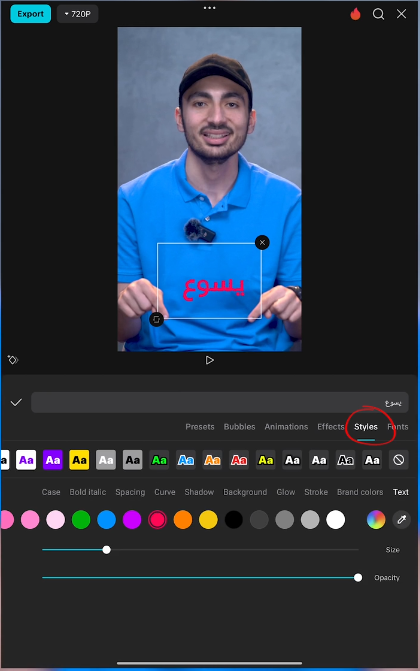This screenshot has width=420, height=671.
Task: Open the rainbow color wheel picker
Action: pyautogui.click(x=376, y=520)
